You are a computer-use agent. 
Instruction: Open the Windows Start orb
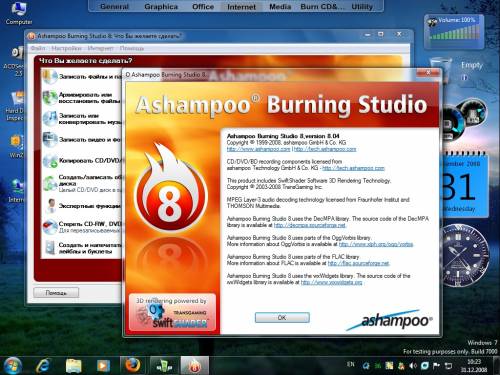[x=13, y=365]
